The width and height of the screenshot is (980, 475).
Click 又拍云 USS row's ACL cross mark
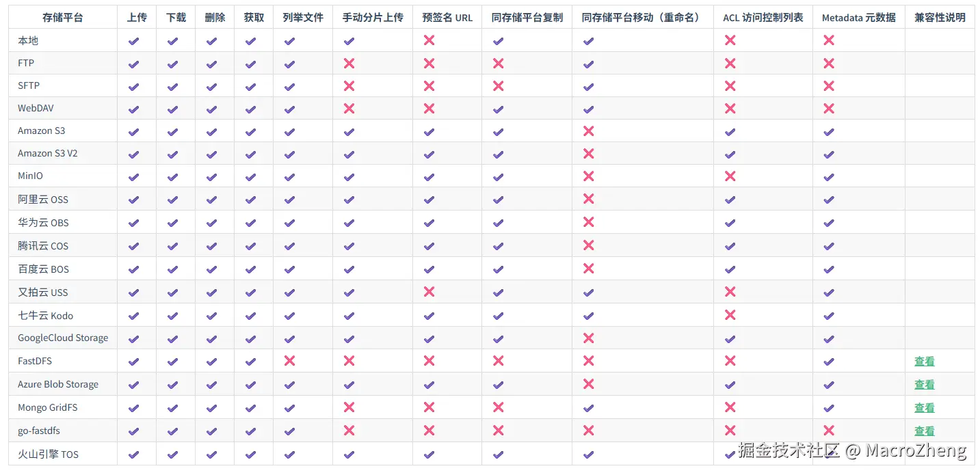(x=730, y=291)
